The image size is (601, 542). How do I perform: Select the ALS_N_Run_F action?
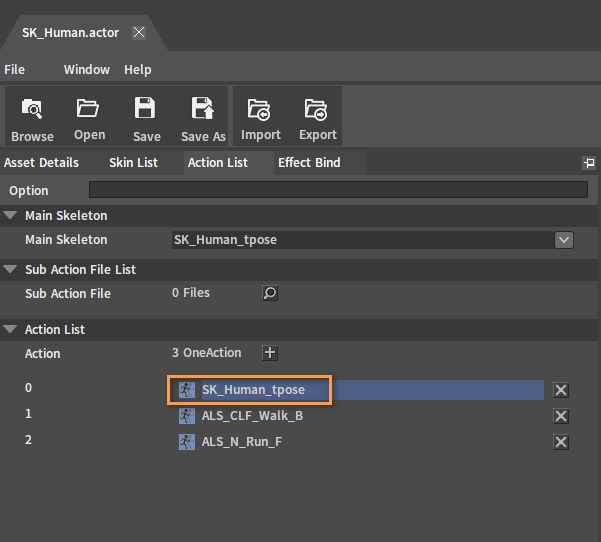pyautogui.click(x=242, y=442)
